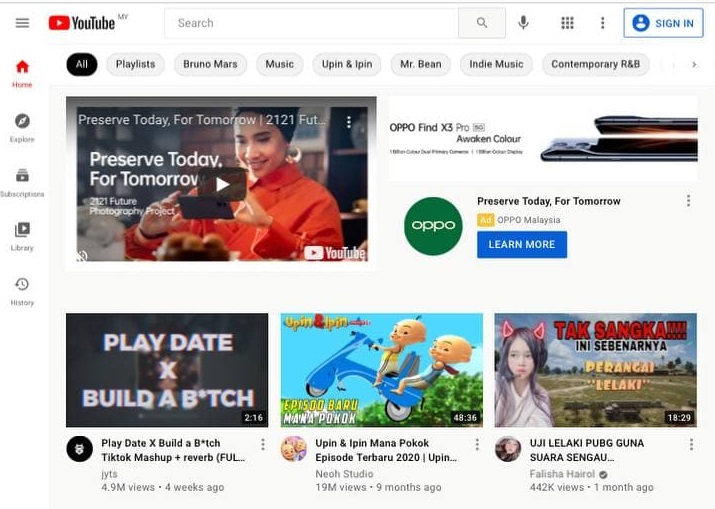Play the Preserve Today featured video
The height and width of the screenshot is (509, 715).
pyautogui.click(x=221, y=183)
